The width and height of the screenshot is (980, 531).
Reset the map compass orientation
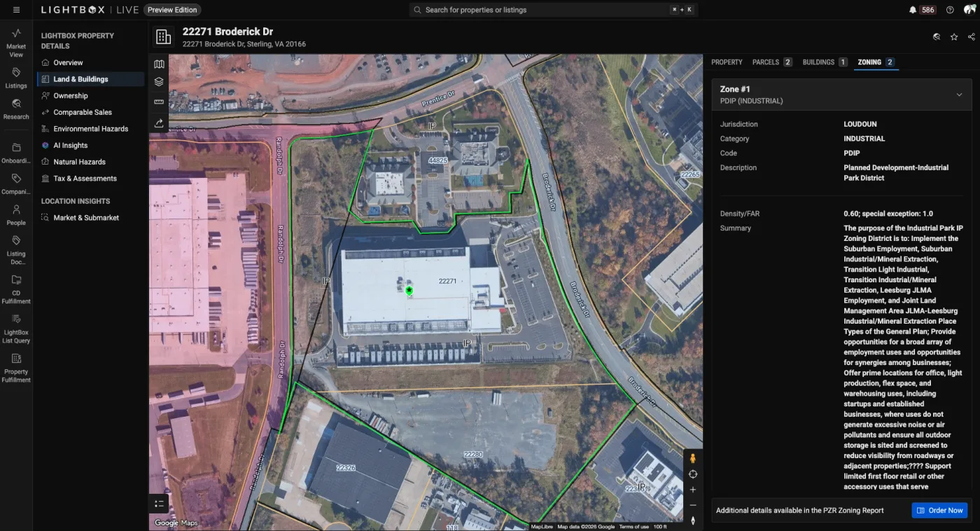(x=693, y=520)
